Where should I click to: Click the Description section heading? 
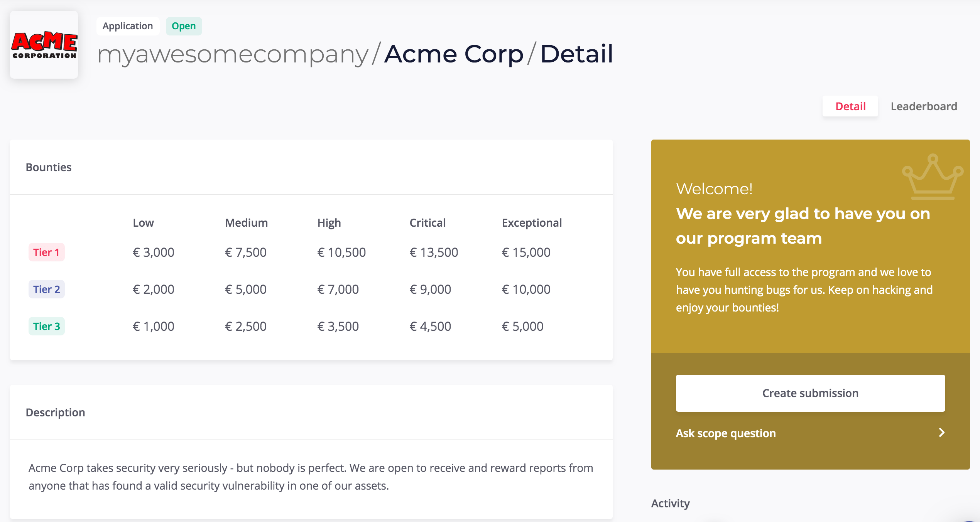pos(55,413)
